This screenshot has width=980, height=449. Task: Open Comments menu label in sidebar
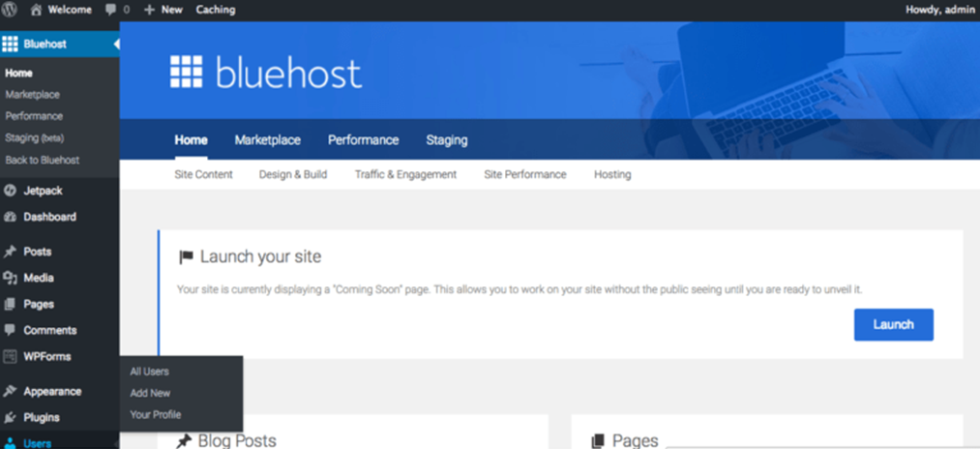click(x=50, y=330)
